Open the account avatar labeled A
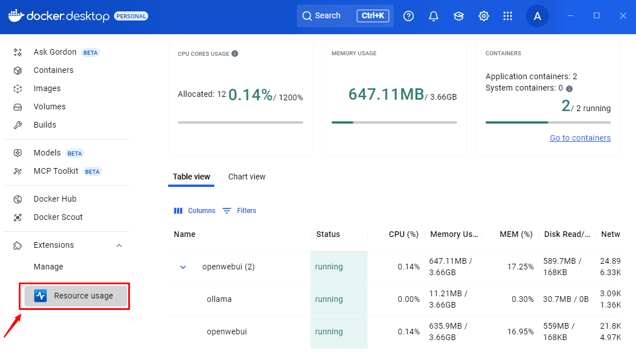The width and height of the screenshot is (636, 364). (x=537, y=16)
